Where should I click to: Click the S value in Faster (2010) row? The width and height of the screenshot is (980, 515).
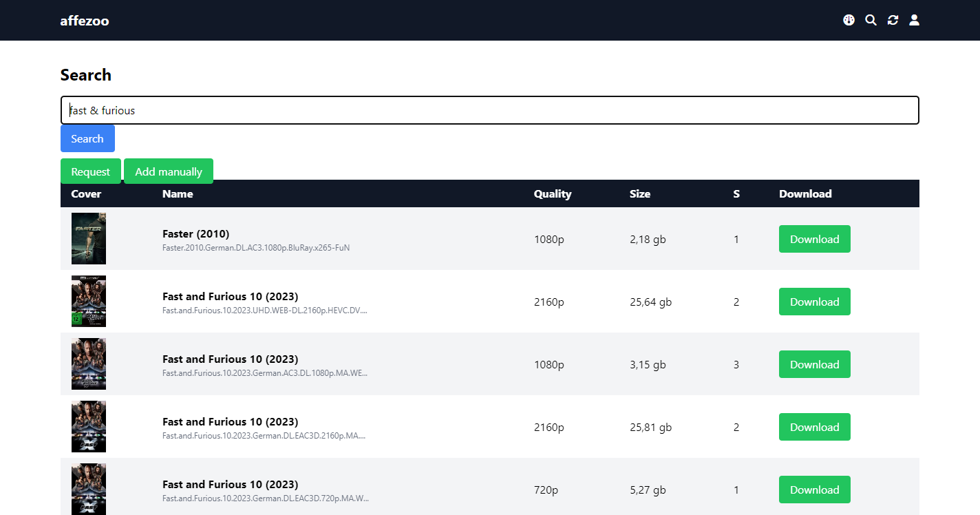(736, 240)
